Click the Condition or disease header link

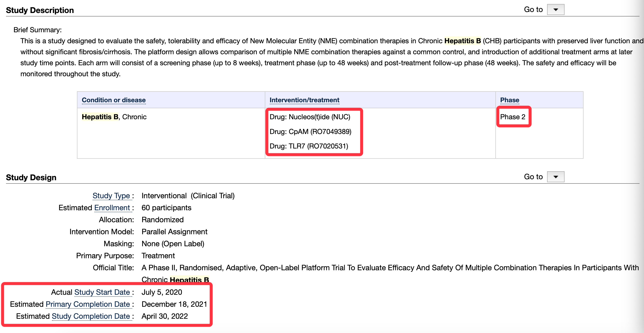click(113, 100)
